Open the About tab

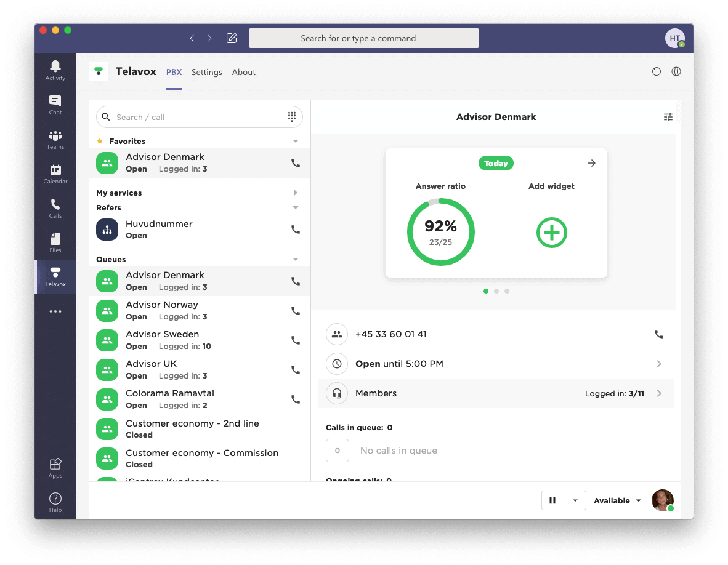[244, 72]
